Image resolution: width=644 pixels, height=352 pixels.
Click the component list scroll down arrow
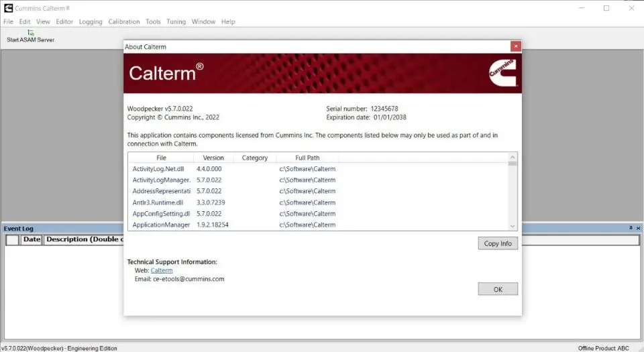click(513, 226)
